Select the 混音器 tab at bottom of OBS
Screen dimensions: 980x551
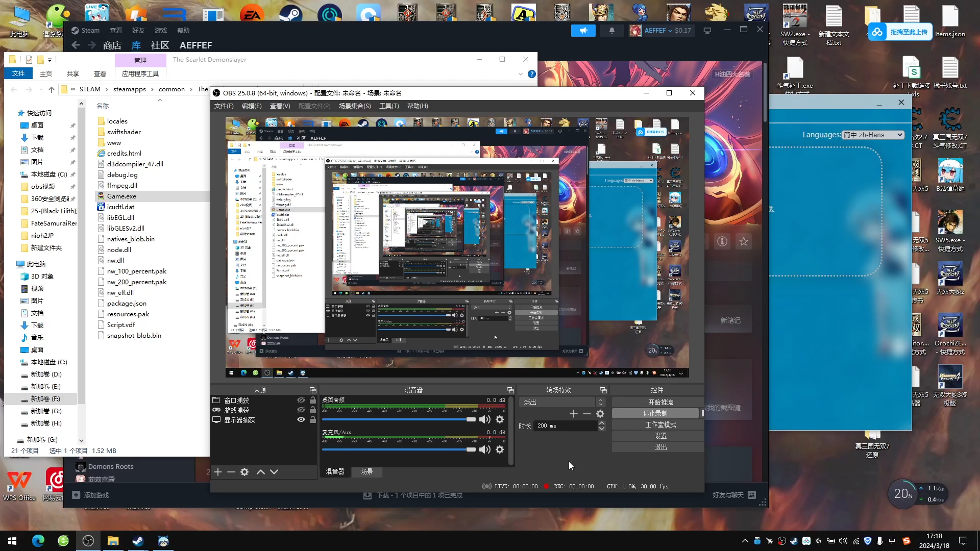point(335,471)
